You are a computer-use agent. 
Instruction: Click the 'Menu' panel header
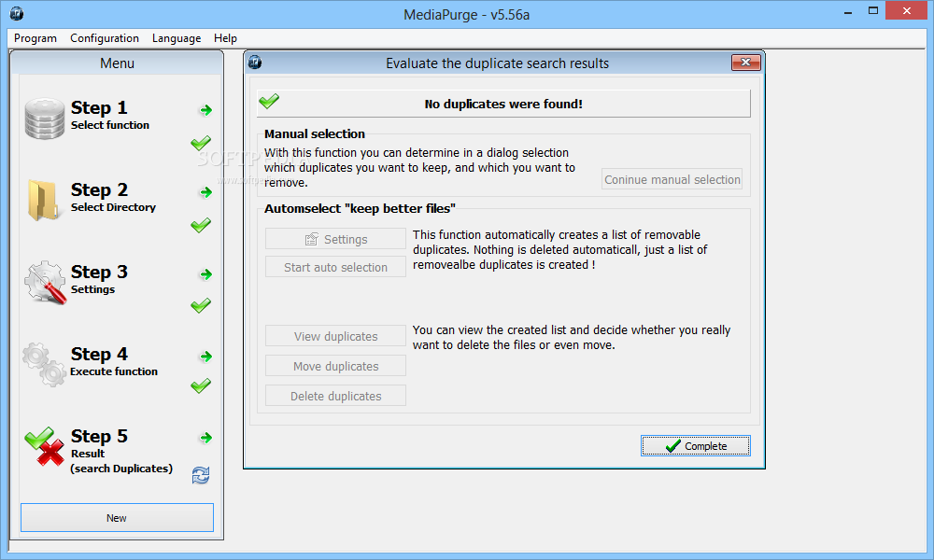tap(117, 63)
